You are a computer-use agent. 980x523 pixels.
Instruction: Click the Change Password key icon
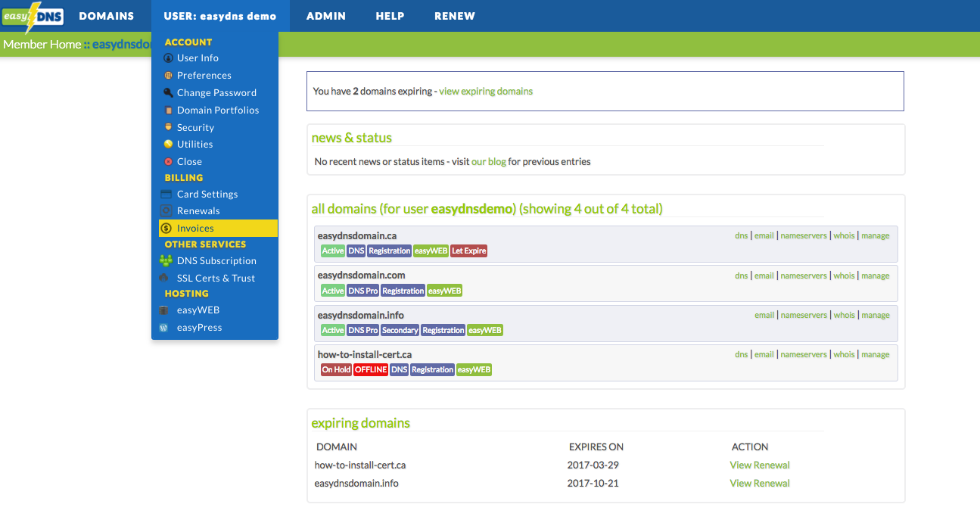pos(168,93)
